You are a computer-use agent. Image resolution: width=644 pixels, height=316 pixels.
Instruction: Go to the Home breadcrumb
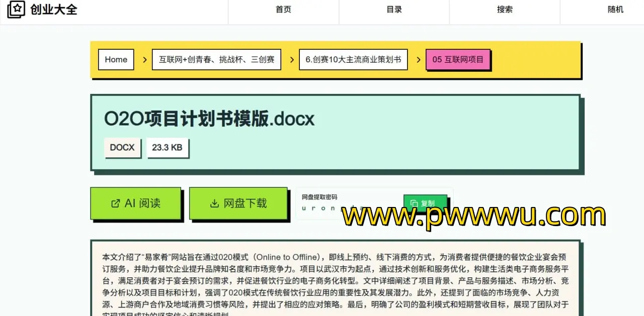[116, 60]
